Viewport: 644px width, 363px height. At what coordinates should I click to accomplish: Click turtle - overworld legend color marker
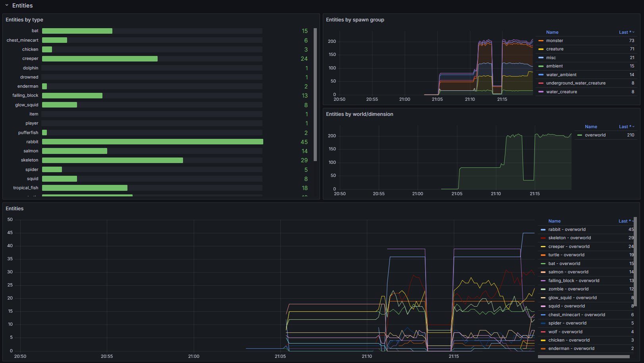click(543, 255)
